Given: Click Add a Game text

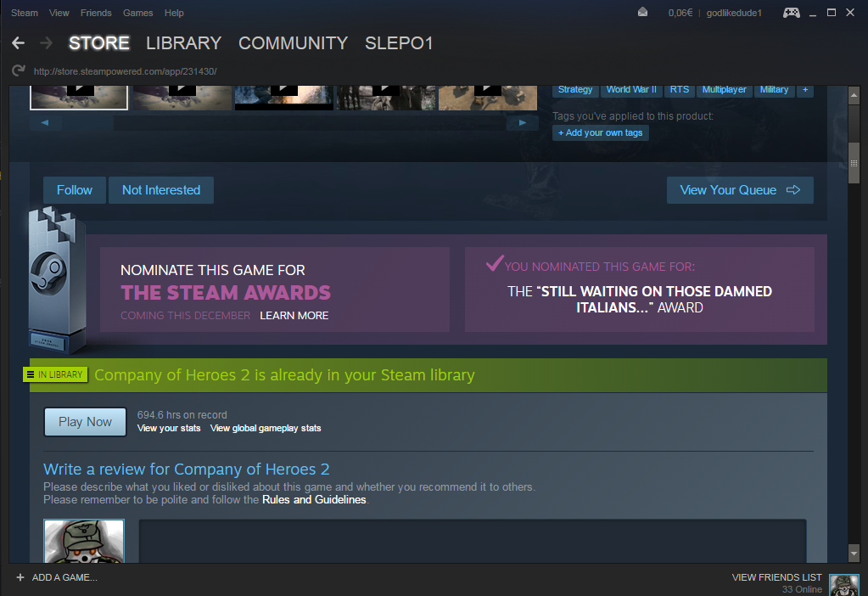Looking at the screenshot, I should 64,577.
